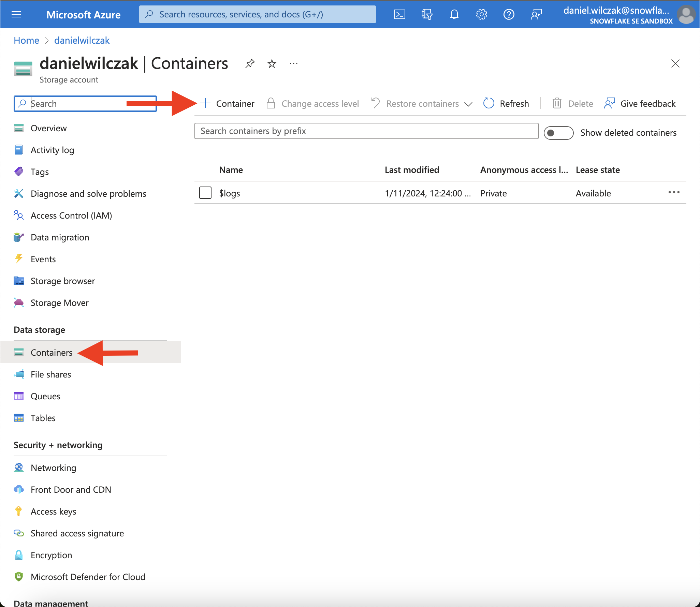The image size is (700, 607).
Task: Click the Restore containers undo icon
Action: (375, 103)
